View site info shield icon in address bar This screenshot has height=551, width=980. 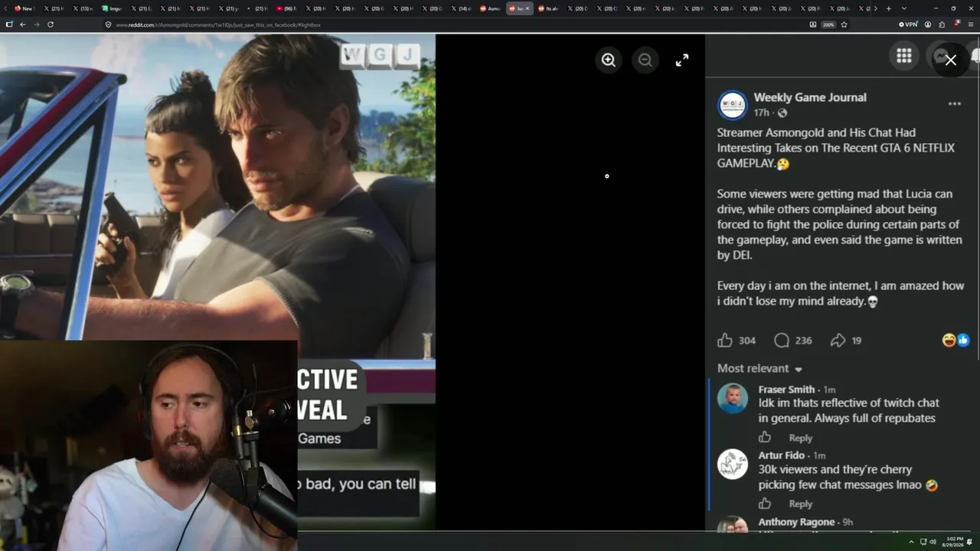(109, 24)
